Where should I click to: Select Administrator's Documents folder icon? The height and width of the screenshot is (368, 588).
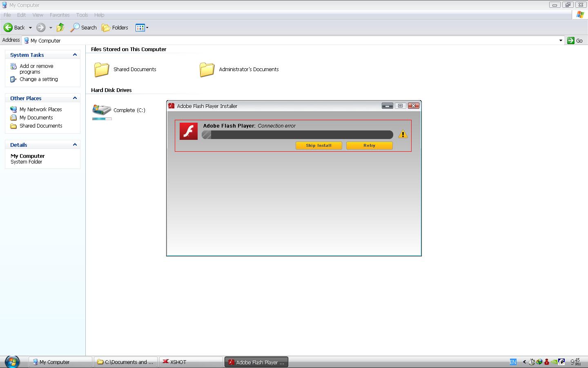[207, 70]
